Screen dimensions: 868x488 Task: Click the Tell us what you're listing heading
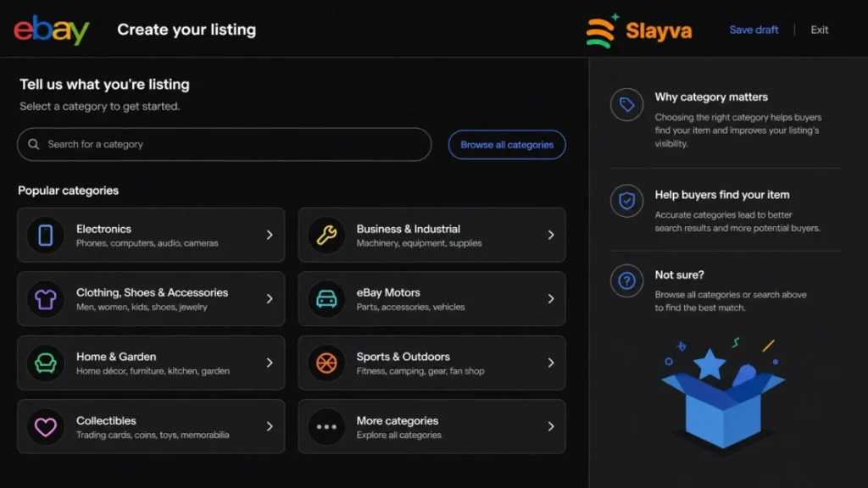click(x=104, y=85)
